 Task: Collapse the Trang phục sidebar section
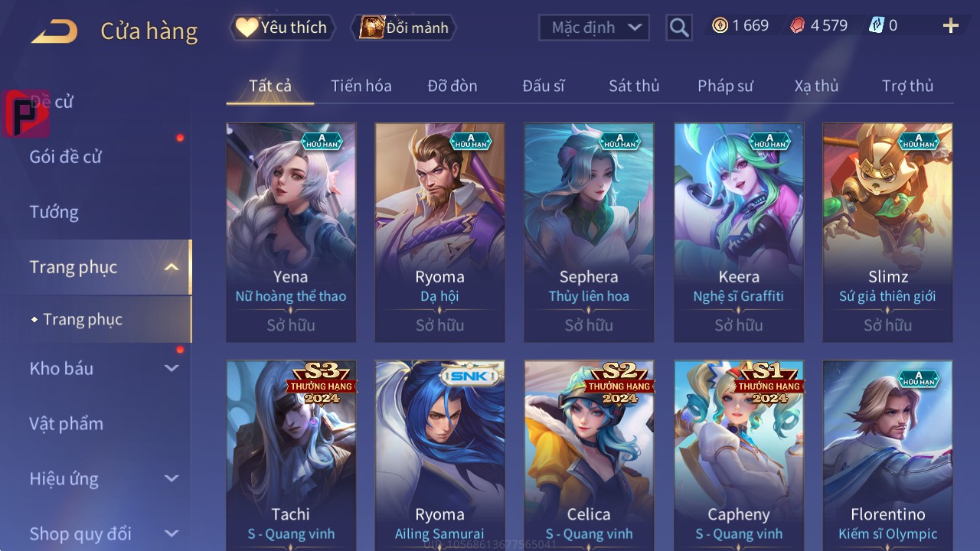coord(171,267)
